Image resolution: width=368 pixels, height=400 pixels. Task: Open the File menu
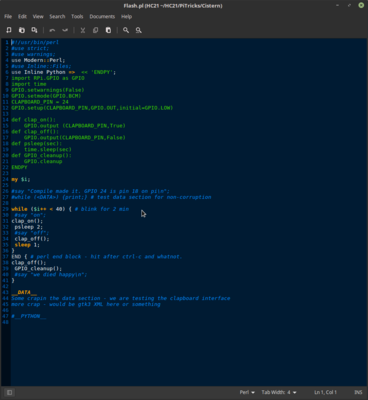(x=8, y=16)
